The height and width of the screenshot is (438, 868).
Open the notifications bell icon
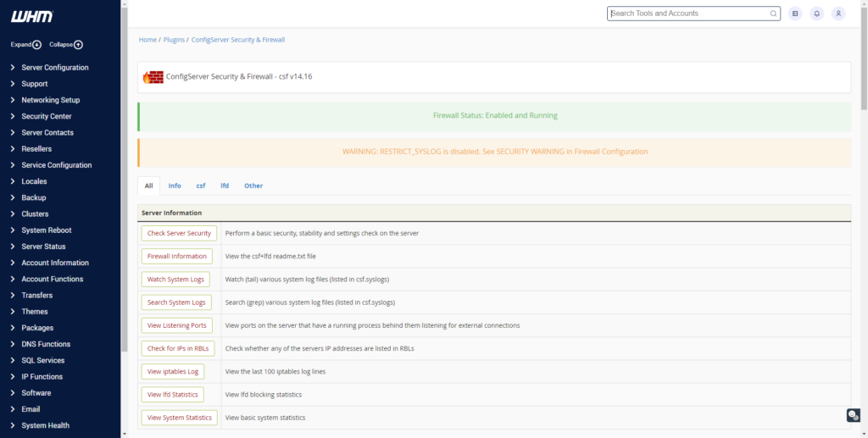click(x=816, y=14)
